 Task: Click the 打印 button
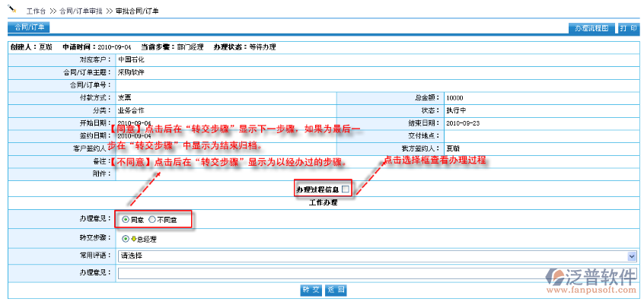pyautogui.click(x=628, y=28)
